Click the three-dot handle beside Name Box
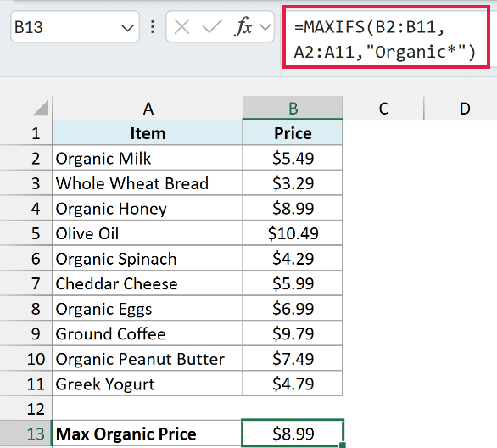 pos(153,27)
